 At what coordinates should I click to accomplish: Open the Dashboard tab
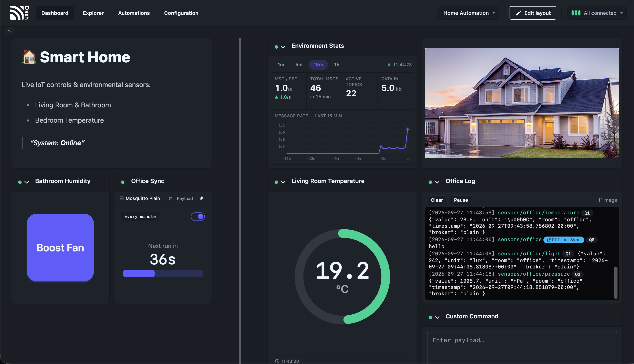point(55,13)
